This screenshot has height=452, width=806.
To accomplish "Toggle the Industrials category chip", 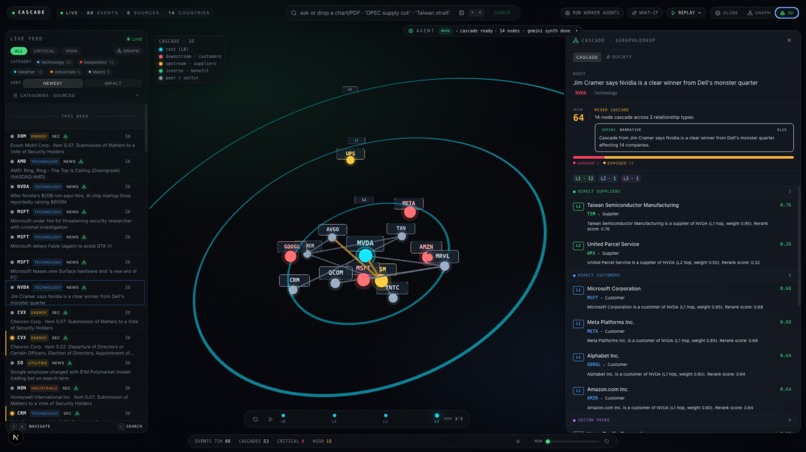I will [x=65, y=72].
